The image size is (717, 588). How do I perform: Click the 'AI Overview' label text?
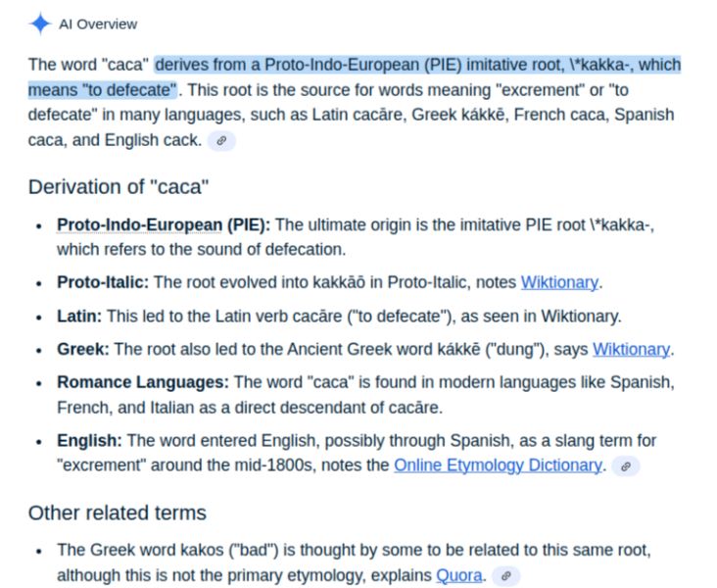pos(98,24)
